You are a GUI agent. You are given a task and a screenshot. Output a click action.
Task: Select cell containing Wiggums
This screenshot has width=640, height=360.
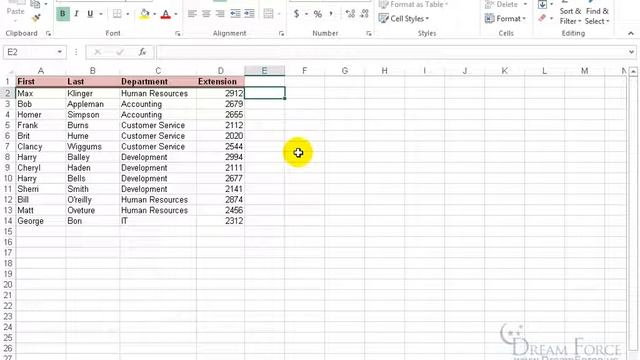tap(93, 147)
